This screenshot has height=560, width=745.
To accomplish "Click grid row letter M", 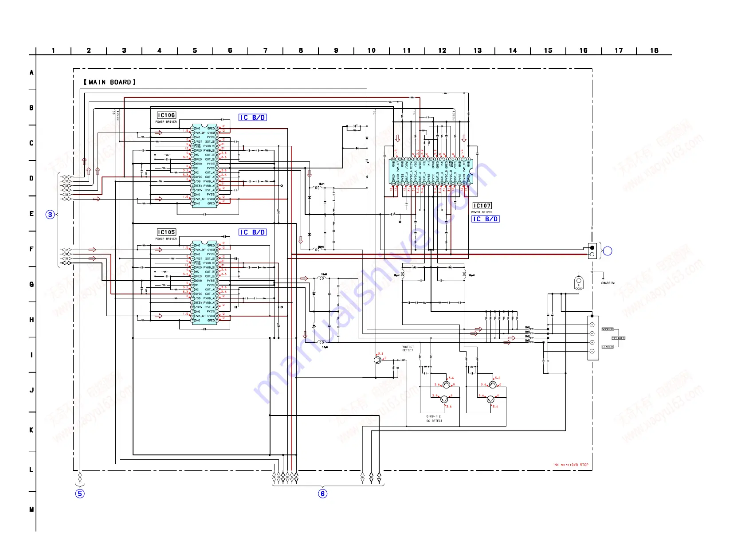I will tap(31, 509).
